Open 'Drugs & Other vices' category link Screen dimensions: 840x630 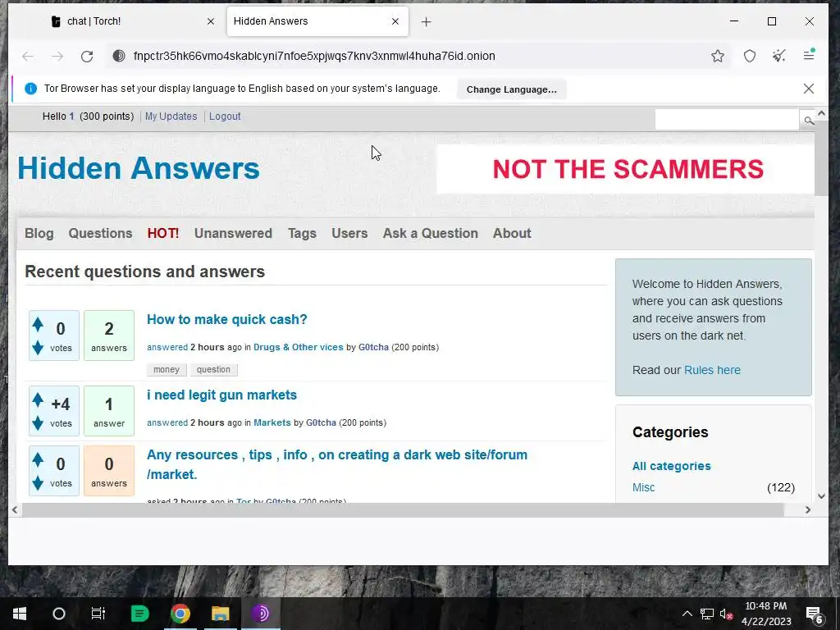coord(298,347)
